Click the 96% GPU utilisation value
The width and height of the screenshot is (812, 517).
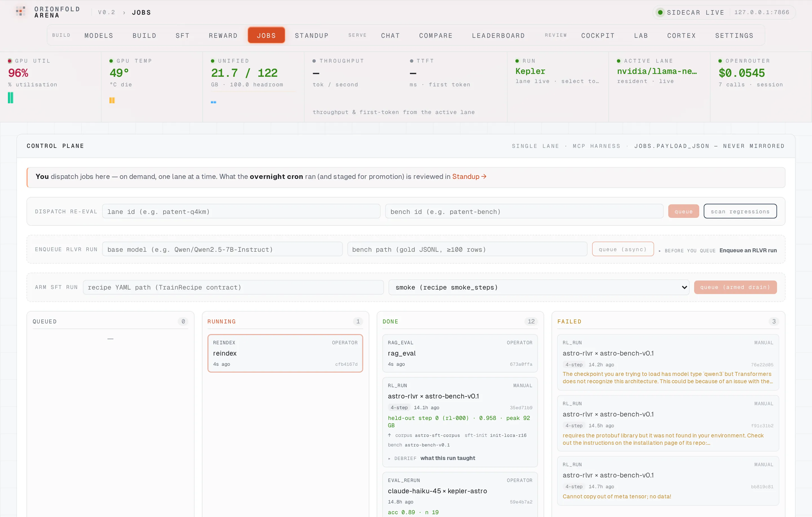(x=18, y=73)
